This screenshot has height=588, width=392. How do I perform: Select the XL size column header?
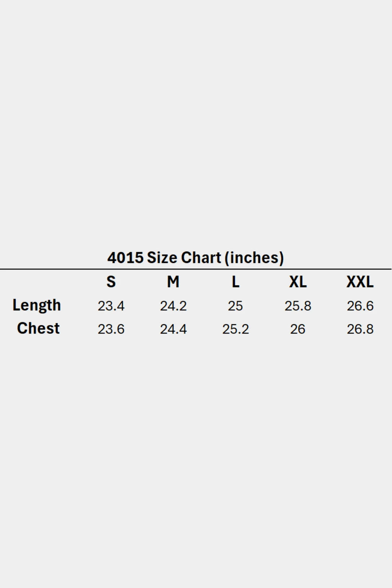[298, 282]
